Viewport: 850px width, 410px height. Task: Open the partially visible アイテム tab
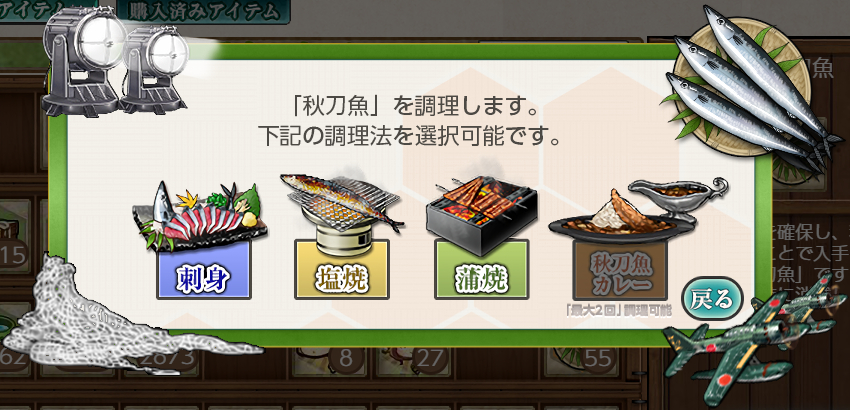tap(49, 10)
